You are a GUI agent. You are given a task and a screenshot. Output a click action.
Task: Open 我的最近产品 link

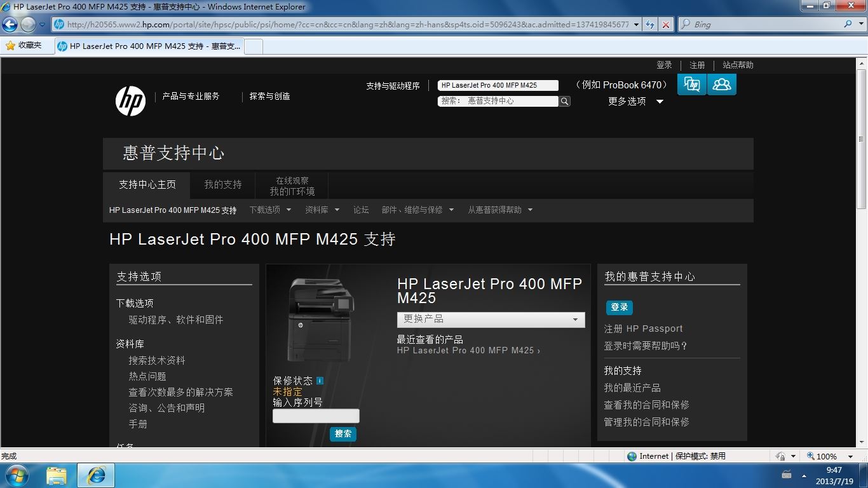click(x=632, y=388)
